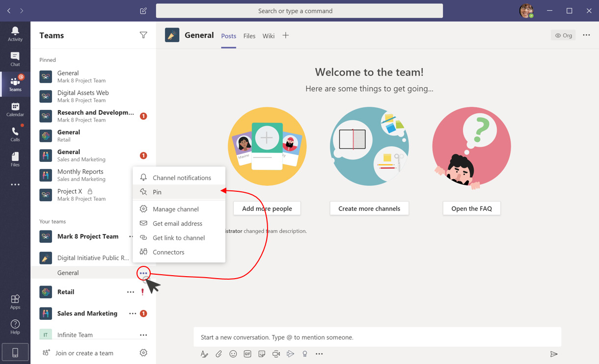Expand the Retail team
This screenshot has height=364, width=599.
click(x=66, y=292)
